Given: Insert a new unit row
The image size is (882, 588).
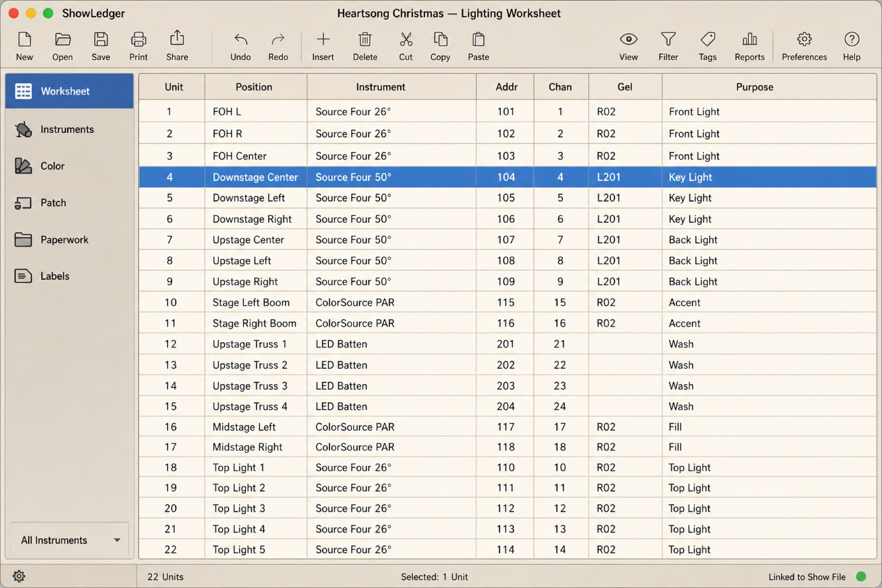Looking at the screenshot, I should pyautogui.click(x=323, y=46).
